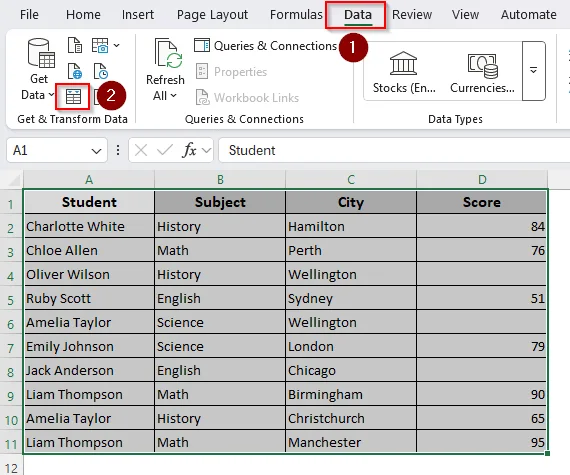Select column A header
This screenshot has width=570, height=475.
point(89,180)
